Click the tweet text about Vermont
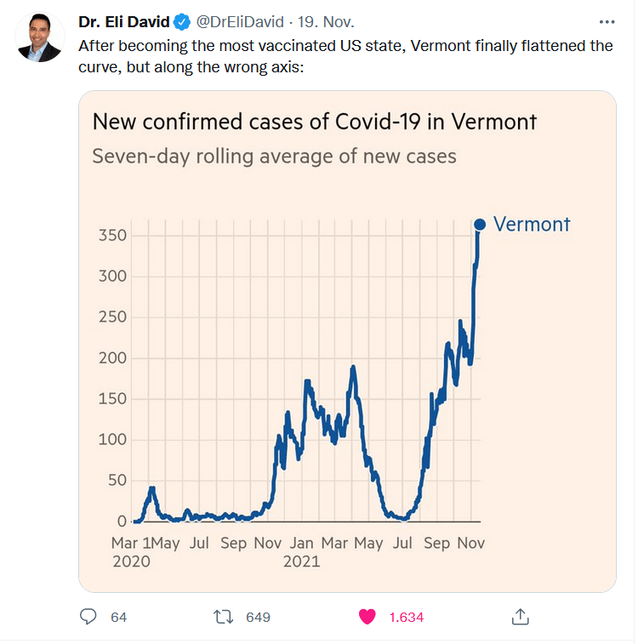Image resolution: width=644 pixels, height=644 pixels. coord(345,54)
